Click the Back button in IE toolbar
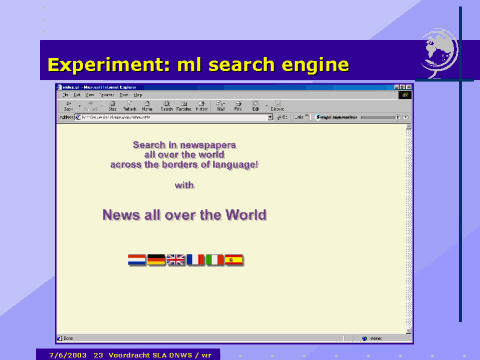The width and height of the screenshot is (480, 360). (x=69, y=106)
